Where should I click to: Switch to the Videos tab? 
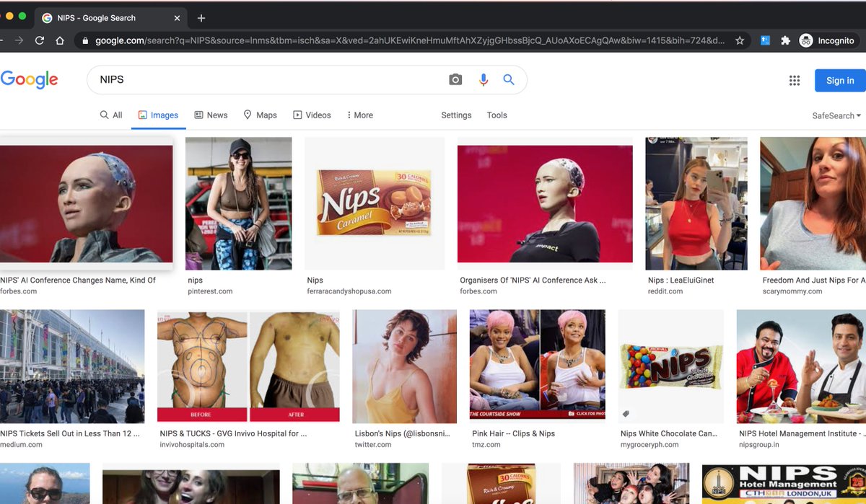[x=312, y=115]
